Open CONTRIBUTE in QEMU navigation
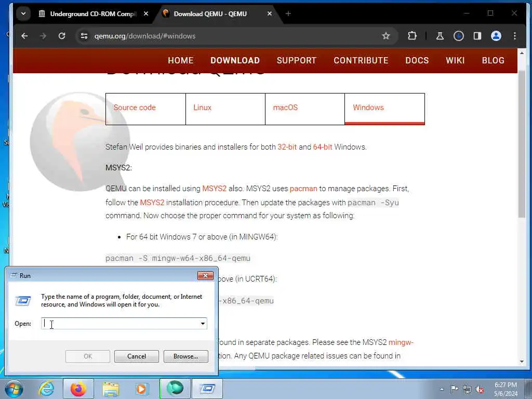Image resolution: width=532 pixels, height=399 pixels. (x=361, y=60)
